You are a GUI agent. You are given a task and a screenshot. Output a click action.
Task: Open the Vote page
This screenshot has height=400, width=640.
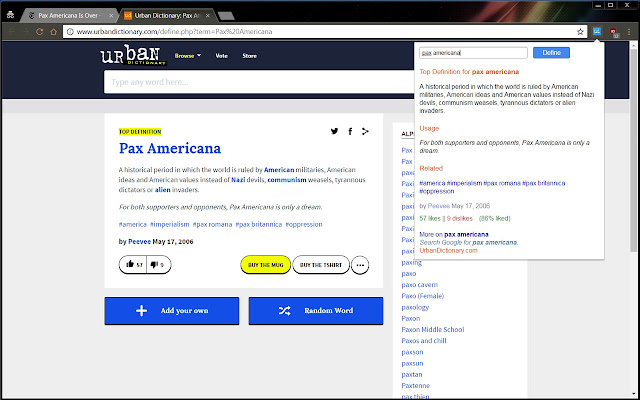(221, 56)
